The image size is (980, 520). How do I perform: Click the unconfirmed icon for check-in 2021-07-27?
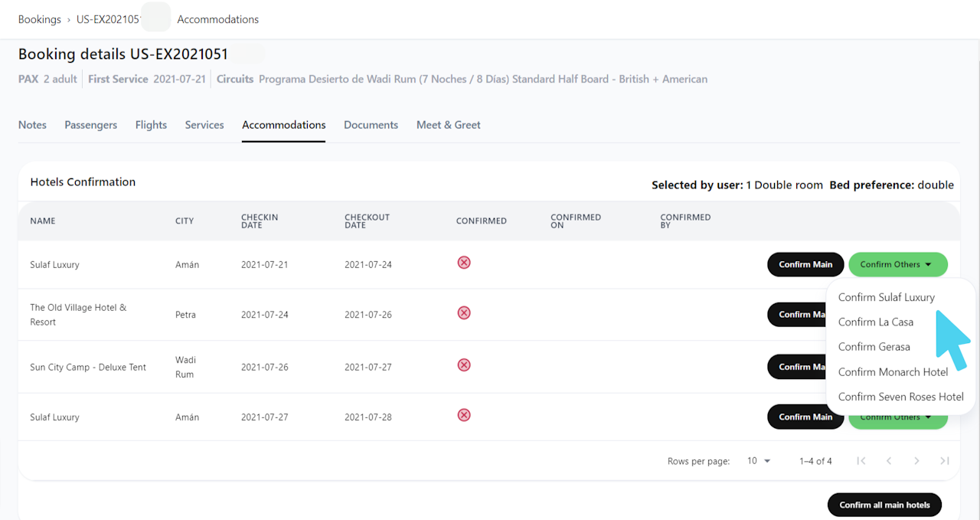tap(463, 415)
